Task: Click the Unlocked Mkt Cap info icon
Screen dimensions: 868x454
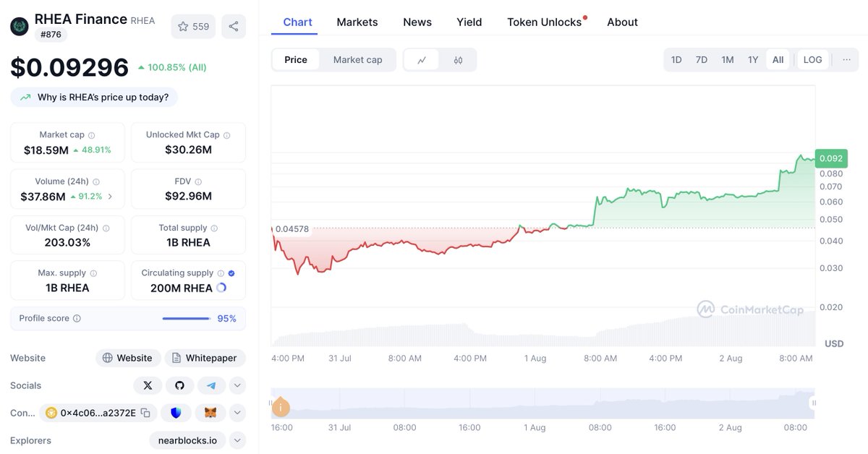Action: (x=226, y=135)
